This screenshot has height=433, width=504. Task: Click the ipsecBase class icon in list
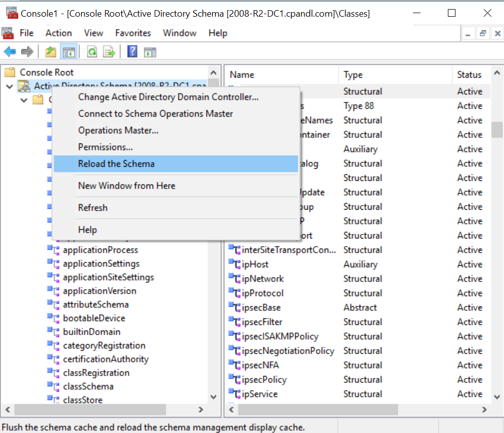(x=235, y=307)
